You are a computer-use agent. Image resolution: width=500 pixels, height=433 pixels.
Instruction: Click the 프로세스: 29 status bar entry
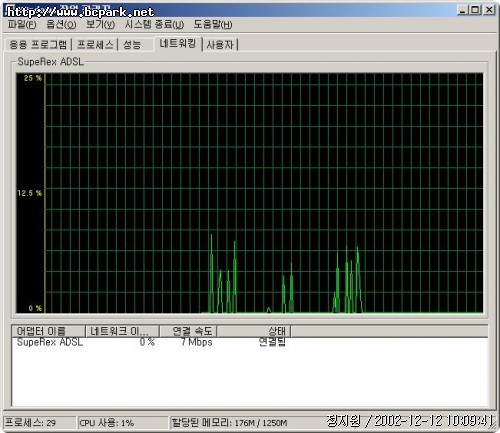point(39,423)
